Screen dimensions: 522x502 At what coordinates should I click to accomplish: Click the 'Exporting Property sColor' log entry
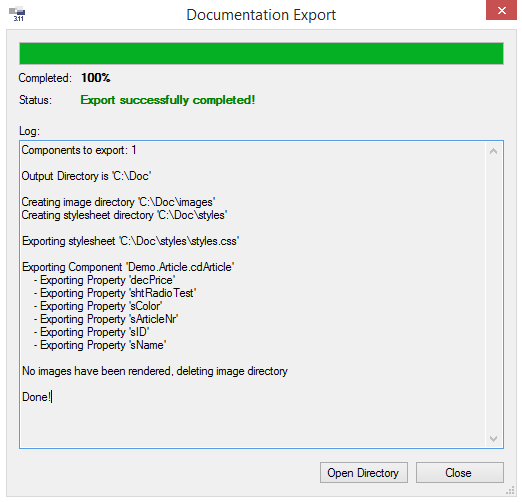point(98,306)
